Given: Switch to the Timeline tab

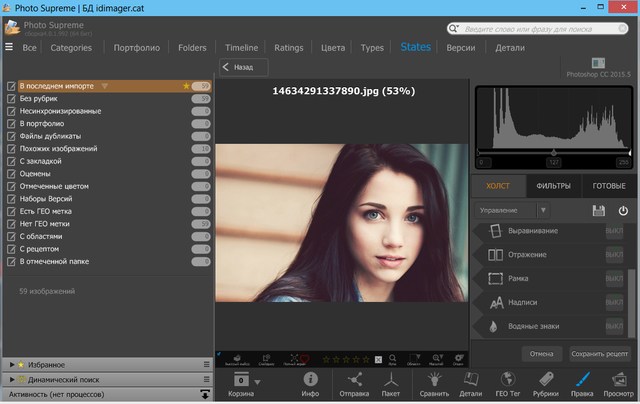Looking at the screenshot, I should [241, 47].
